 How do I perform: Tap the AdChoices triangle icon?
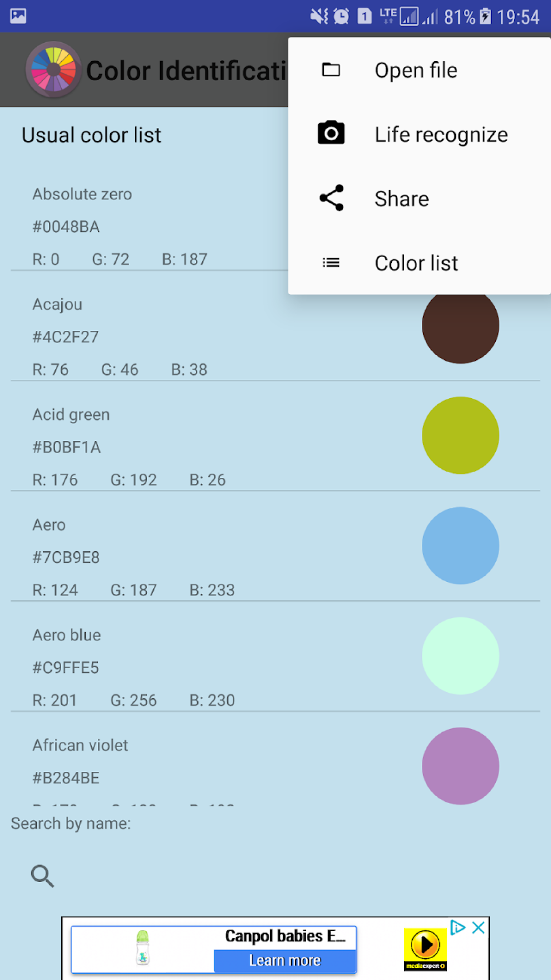click(458, 927)
